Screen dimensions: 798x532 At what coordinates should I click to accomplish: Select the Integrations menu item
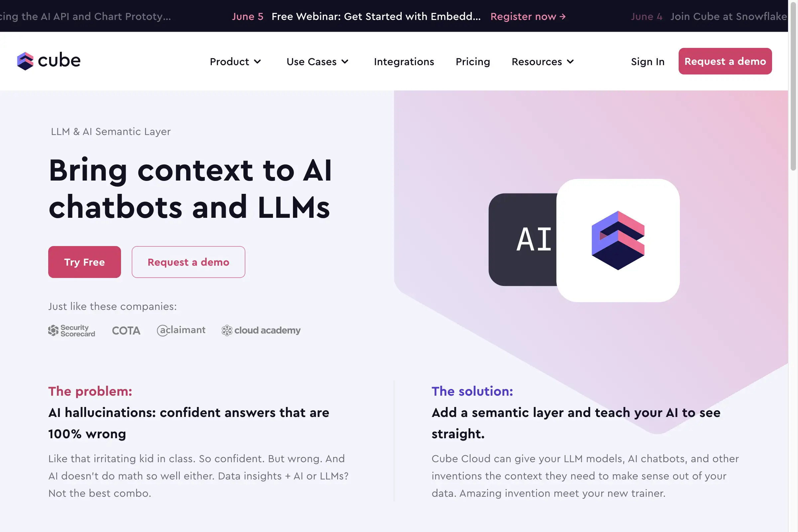404,61
